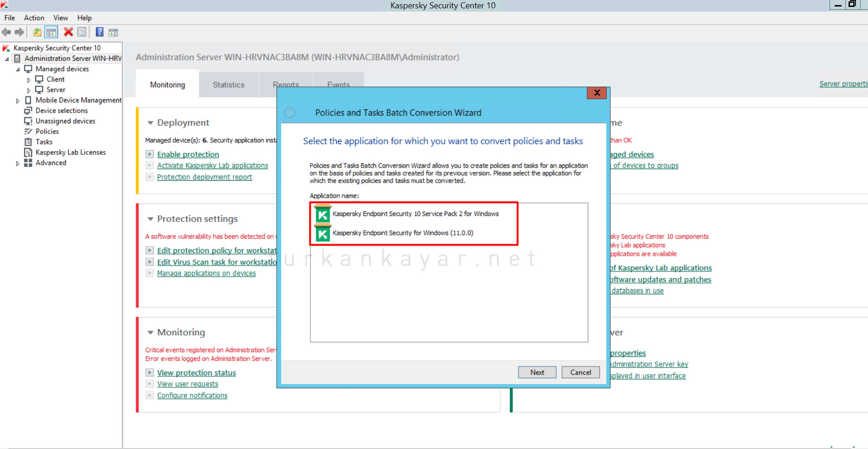Viewport: 868px width, 449px height.
Task: Open Kaspersky Lab Licenses node
Action: 70,152
